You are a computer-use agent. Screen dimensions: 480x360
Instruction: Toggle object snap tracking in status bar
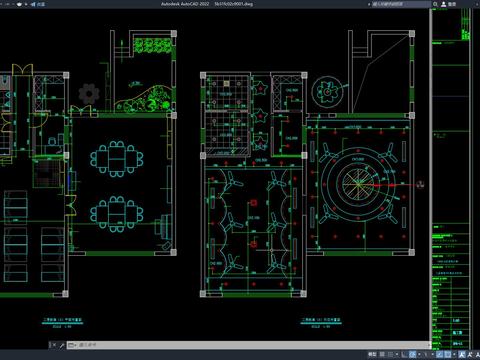tap(439, 354)
